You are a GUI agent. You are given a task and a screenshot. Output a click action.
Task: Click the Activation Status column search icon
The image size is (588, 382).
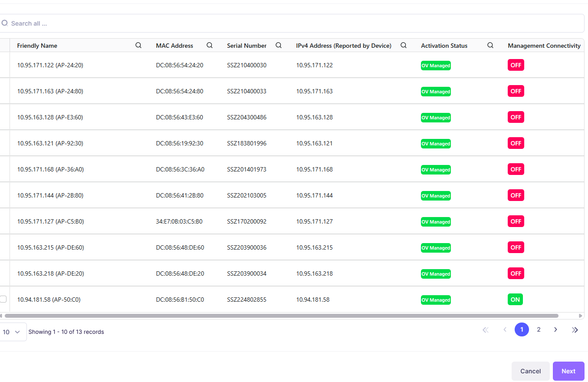pos(490,45)
